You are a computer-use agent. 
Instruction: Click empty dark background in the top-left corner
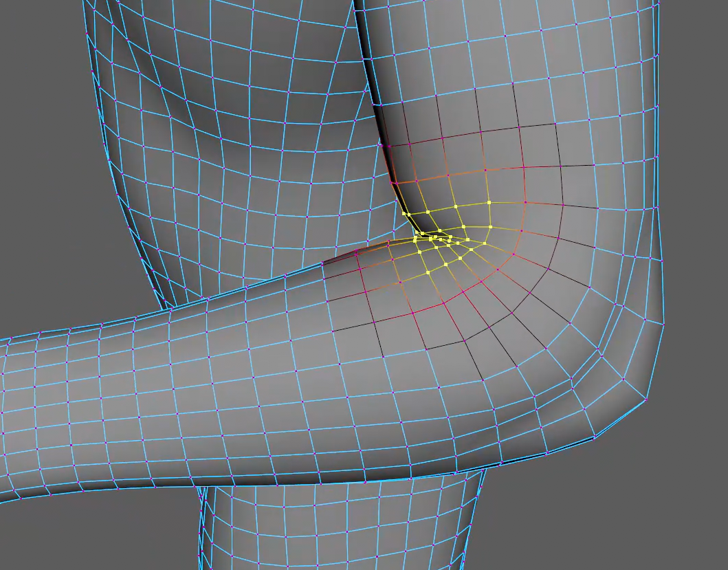[34, 41]
